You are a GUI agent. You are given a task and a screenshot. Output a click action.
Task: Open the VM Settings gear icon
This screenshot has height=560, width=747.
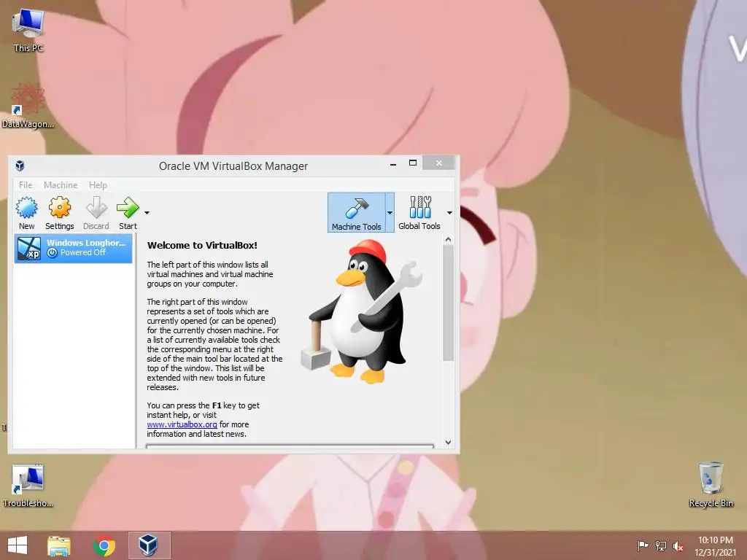pyautogui.click(x=60, y=213)
